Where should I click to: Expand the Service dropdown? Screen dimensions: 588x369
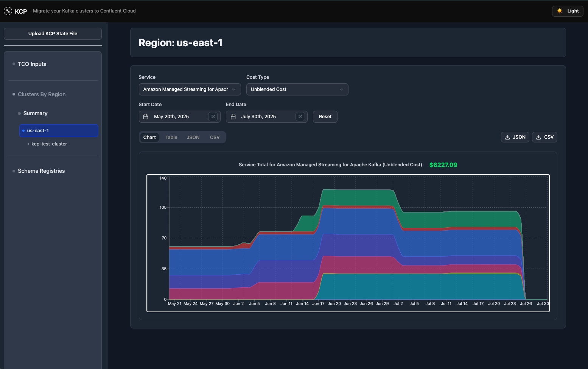pos(190,89)
